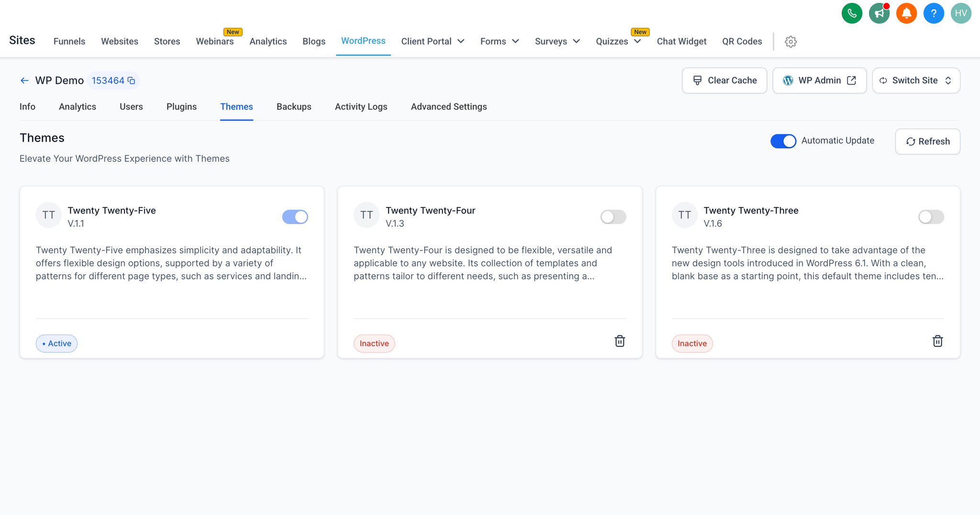
Task: Open the Webinars section
Action: tap(215, 41)
